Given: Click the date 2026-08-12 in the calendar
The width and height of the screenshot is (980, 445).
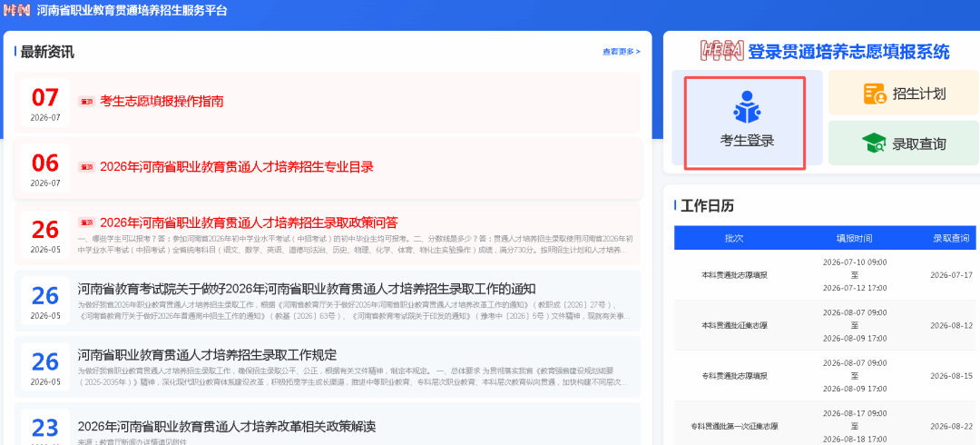Looking at the screenshot, I should pyautogui.click(x=951, y=325).
